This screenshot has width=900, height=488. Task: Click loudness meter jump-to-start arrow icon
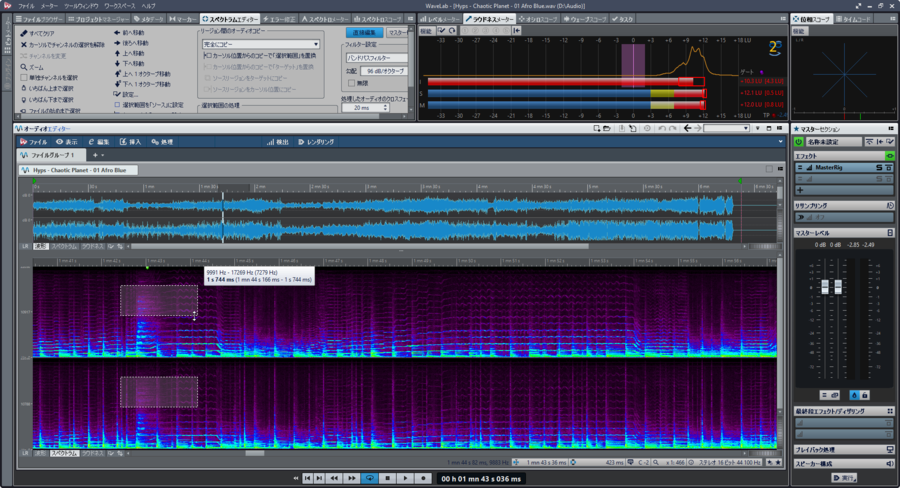pos(517,31)
